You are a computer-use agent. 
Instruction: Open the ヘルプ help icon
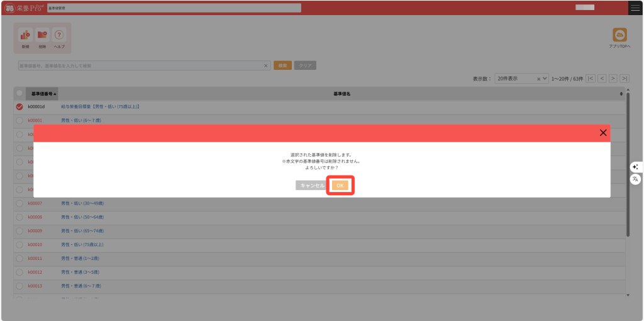[59, 37]
